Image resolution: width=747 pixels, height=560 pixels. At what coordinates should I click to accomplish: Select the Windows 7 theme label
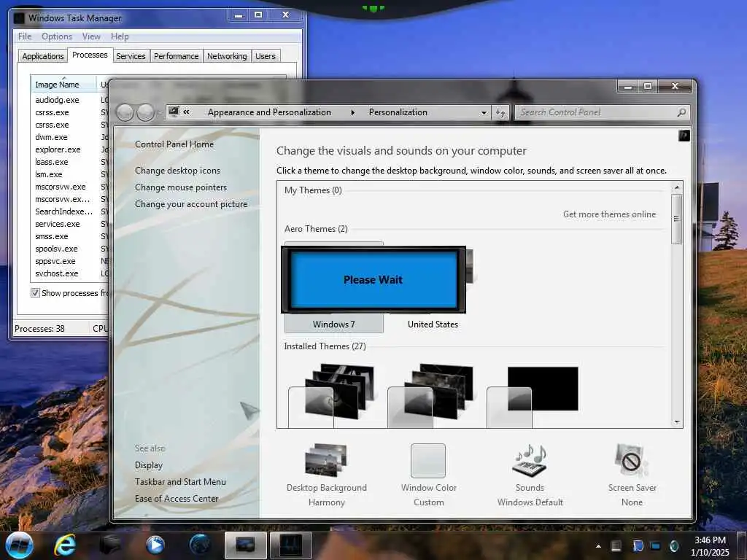(333, 324)
